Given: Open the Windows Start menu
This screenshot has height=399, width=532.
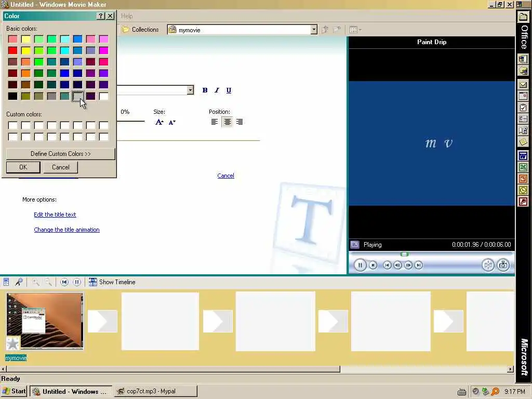Looking at the screenshot, I should [x=14, y=391].
